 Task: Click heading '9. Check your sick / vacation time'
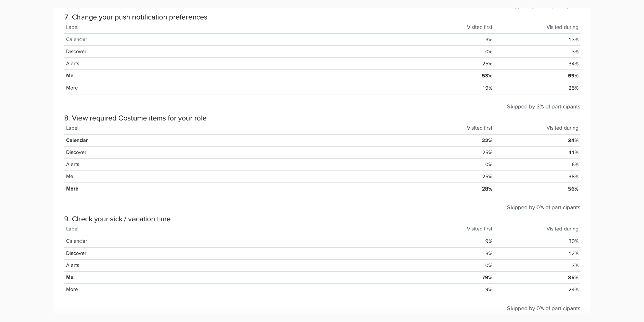point(117,219)
